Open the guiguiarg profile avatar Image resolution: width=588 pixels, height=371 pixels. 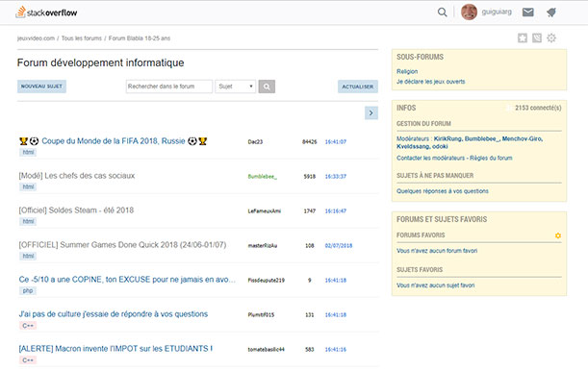point(469,12)
